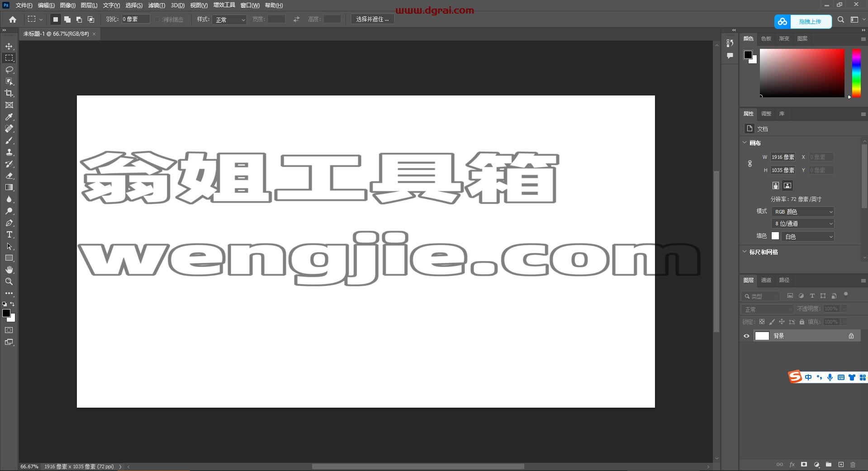Open the 模式 RGB 颜色 dropdown
Viewport: 868px width, 471px height.
point(803,212)
